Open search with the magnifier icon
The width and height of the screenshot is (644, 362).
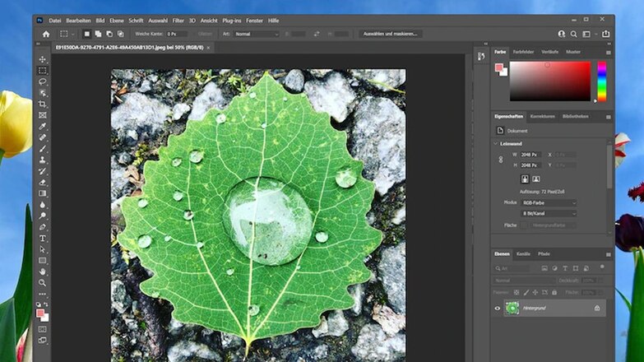pyautogui.click(x=575, y=34)
